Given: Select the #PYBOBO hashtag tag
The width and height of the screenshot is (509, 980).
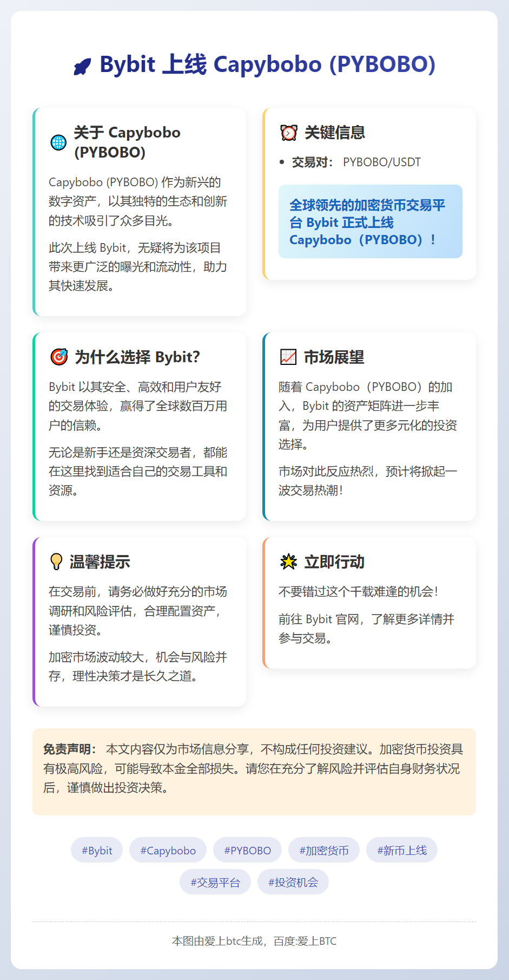Looking at the screenshot, I should 247,850.
